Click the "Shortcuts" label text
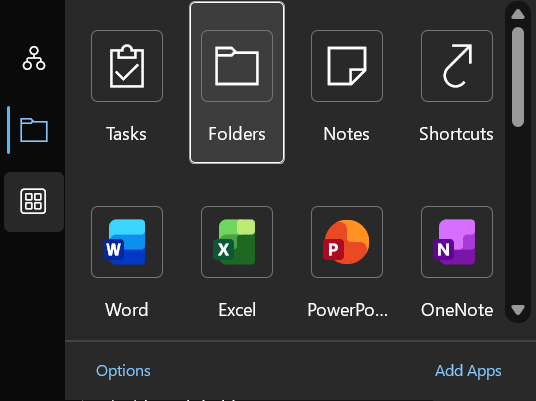Screen dimensions: 536x401 (456, 134)
